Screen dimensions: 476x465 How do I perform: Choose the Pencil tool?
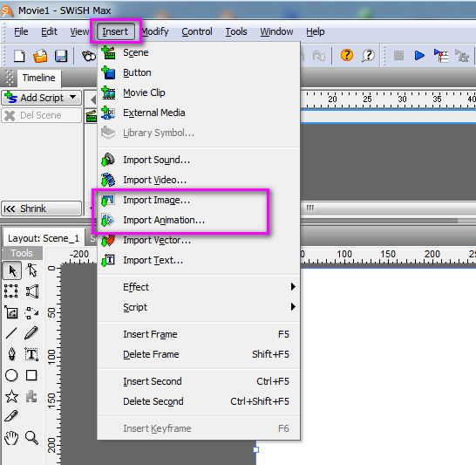click(31, 333)
